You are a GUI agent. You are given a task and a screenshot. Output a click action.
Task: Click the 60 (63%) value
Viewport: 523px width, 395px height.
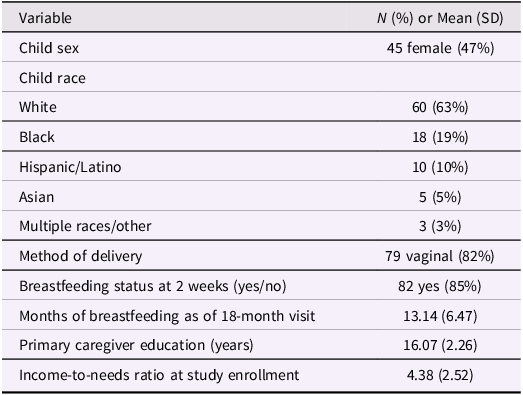click(x=440, y=107)
